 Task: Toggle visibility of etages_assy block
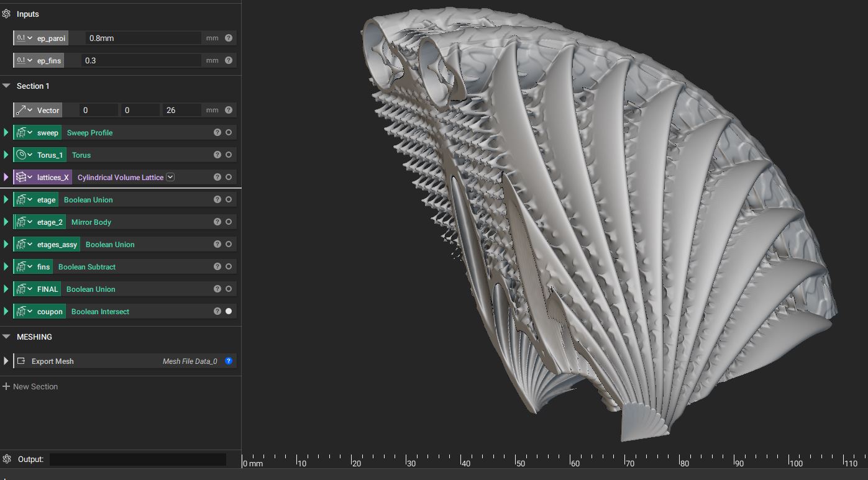click(229, 244)
